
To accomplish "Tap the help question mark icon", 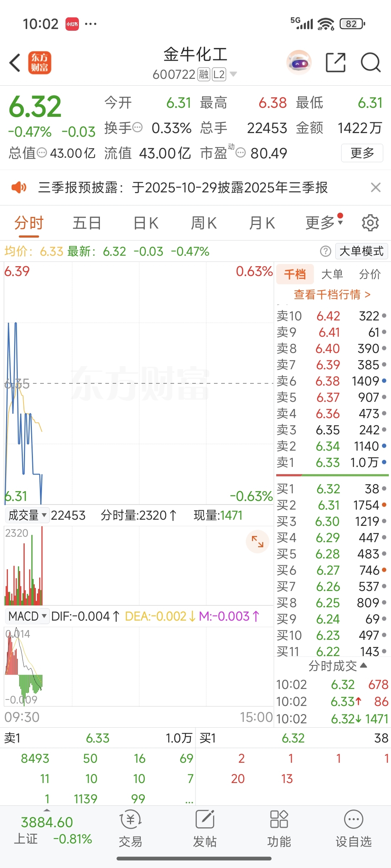I will 325,251.
